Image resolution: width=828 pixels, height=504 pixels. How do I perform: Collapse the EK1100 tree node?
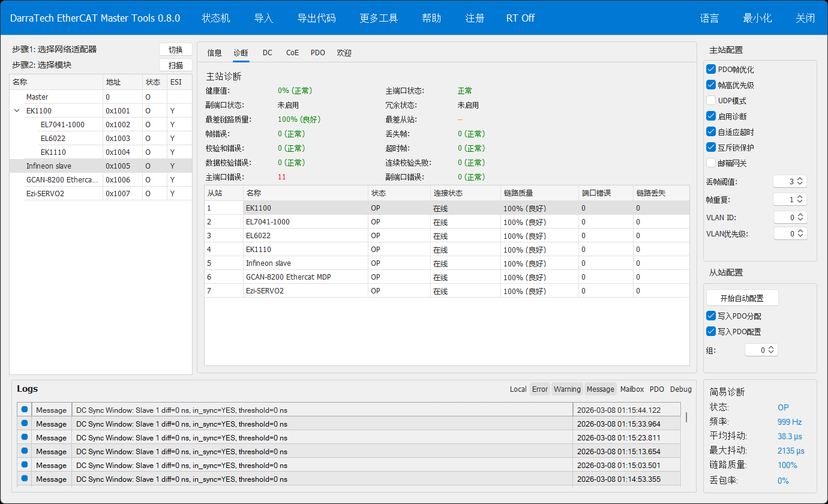[x=17, y=111]
